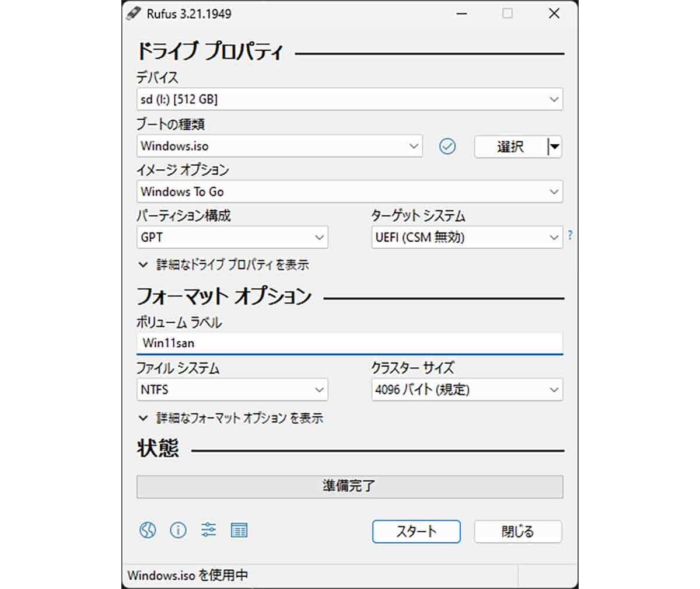This screenshot has width=700, height=589.
Task: Expand 詳細なフォーマット オプション を表示
Action: [x=231, y=418]
